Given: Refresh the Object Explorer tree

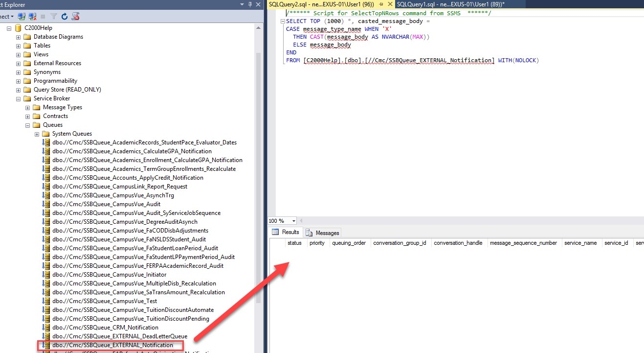Looking at the screenshot, I should (65, 16).
